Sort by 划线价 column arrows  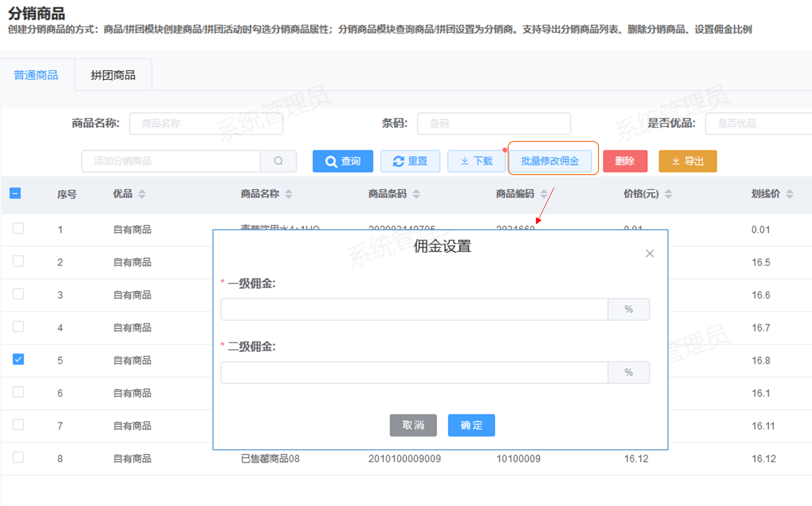[x=790, y=194]
